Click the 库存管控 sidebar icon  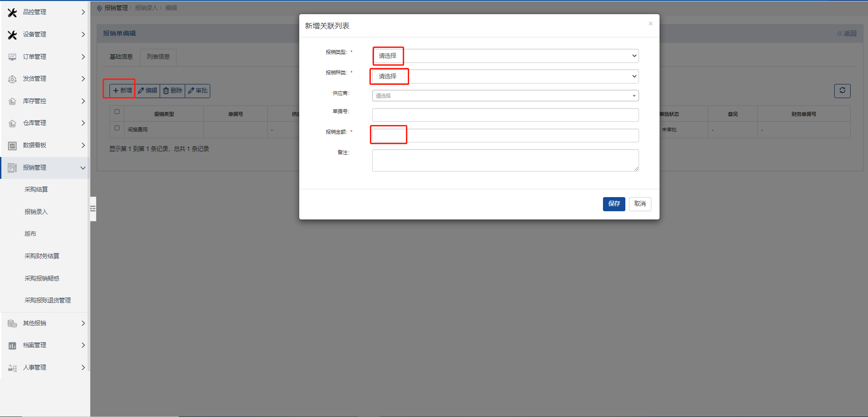coord(12,101)
